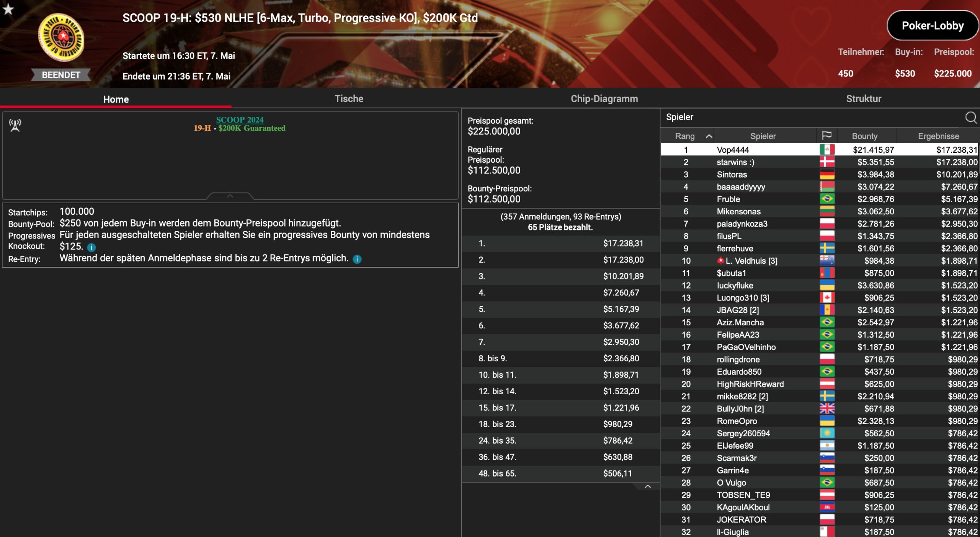
Task: Click the Mexico flag beside Vop4444
Action: pos(827,149)
